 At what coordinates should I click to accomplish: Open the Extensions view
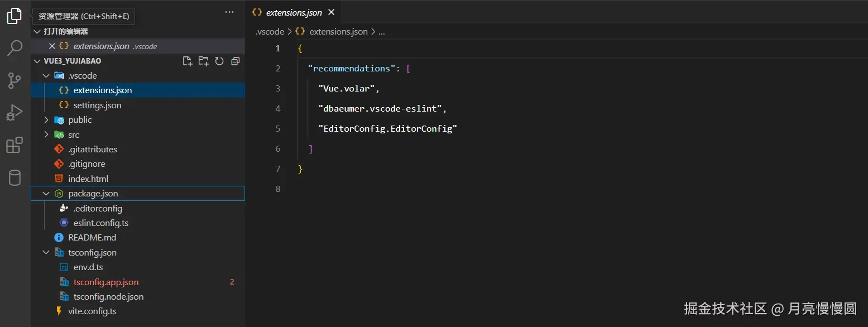(x=15, y=146)
